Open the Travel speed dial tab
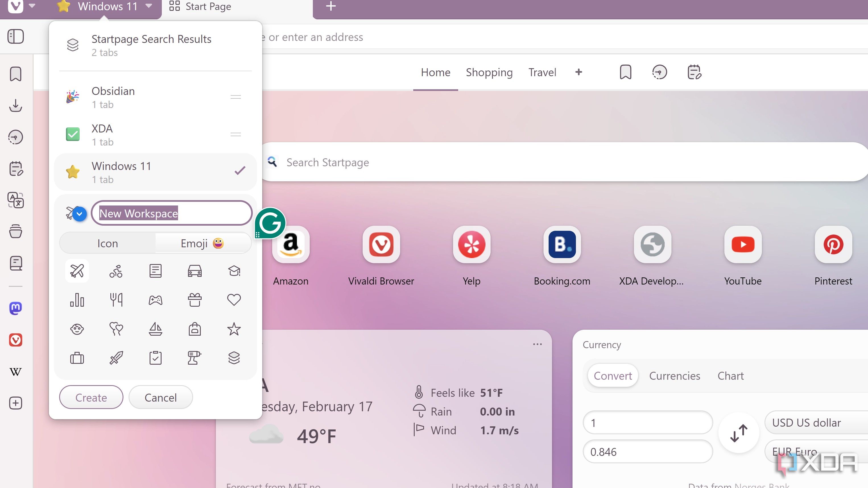868x488 pixels. coord(542,72)
